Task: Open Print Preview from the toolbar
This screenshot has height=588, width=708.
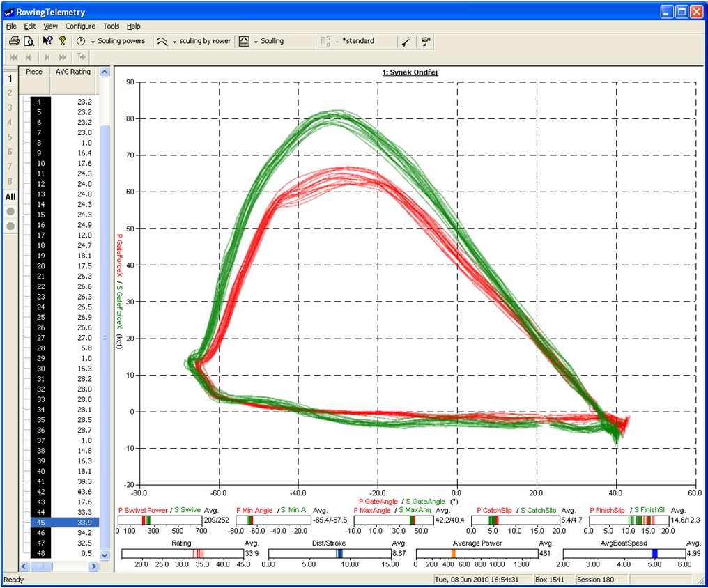Action: pos(29,41)
